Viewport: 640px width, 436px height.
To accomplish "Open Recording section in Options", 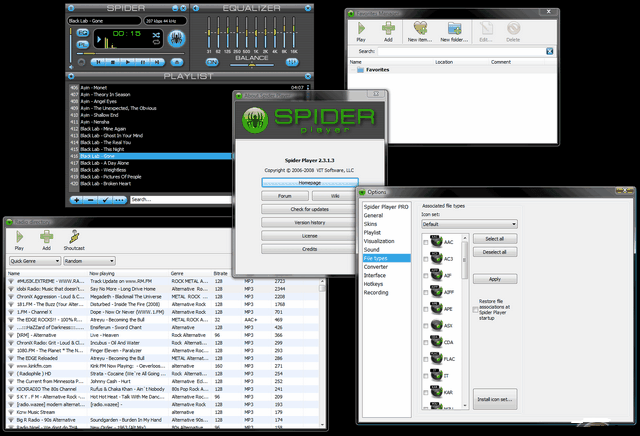I will pos(376,293).
